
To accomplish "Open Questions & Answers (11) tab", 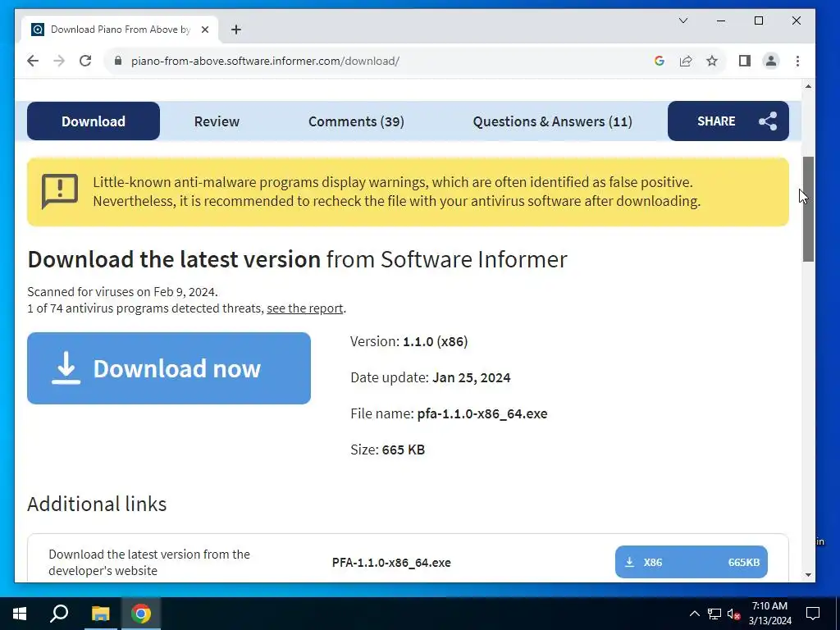I will click(552, 121).
